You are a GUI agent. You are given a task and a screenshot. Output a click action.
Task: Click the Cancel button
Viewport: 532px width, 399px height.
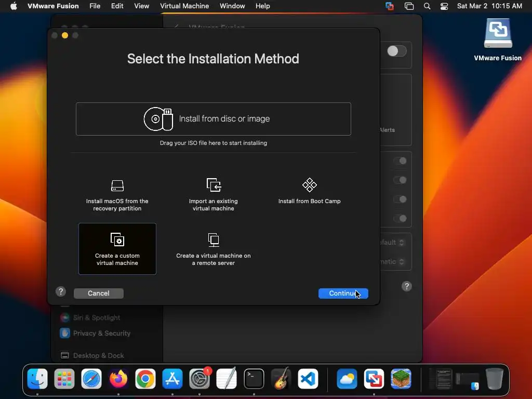(x=98, y=293)
